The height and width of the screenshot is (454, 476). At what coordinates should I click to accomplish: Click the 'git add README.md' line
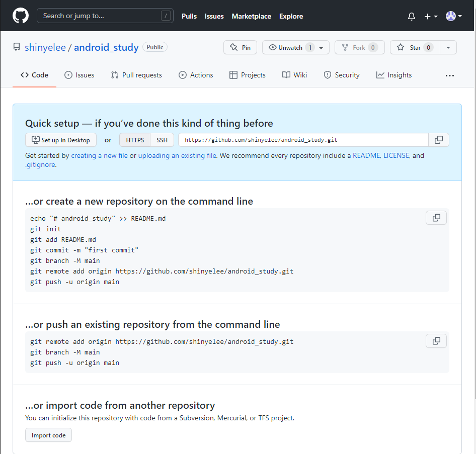click(63, 240)
